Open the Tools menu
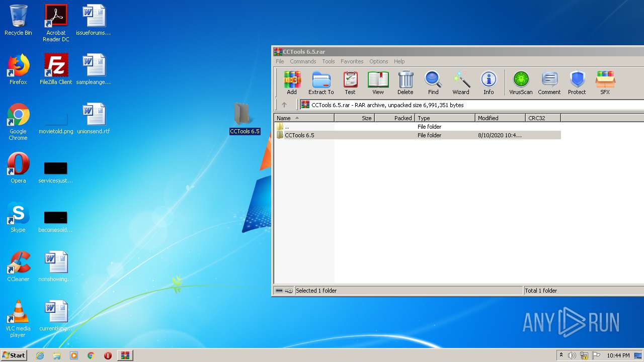Image resolution: width=644 pixels, height=362 pixels. [x=329, y=61]
